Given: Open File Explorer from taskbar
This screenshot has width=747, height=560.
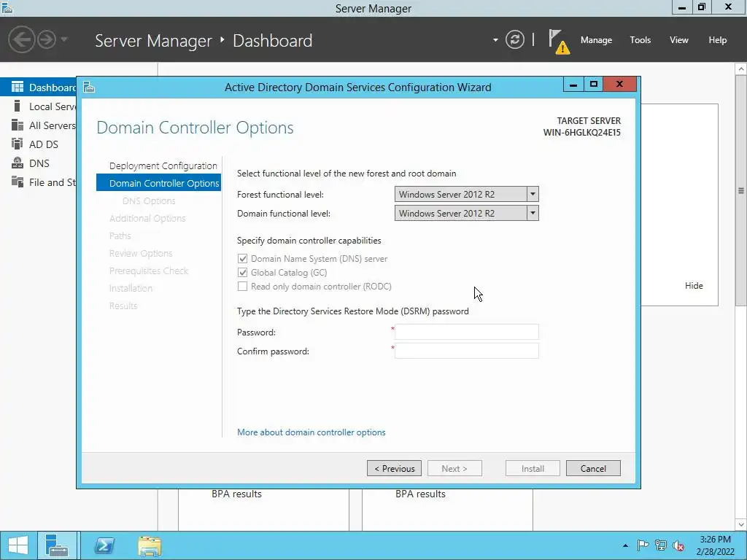Looking at the screenshot, I should [150, 545].
